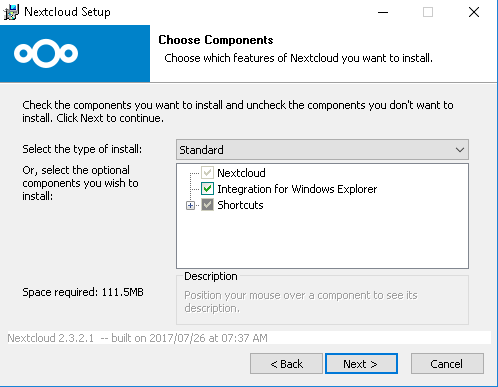Select the Shortcuts tree item label
The image size is (498, 387).
(x=240, y=205)
